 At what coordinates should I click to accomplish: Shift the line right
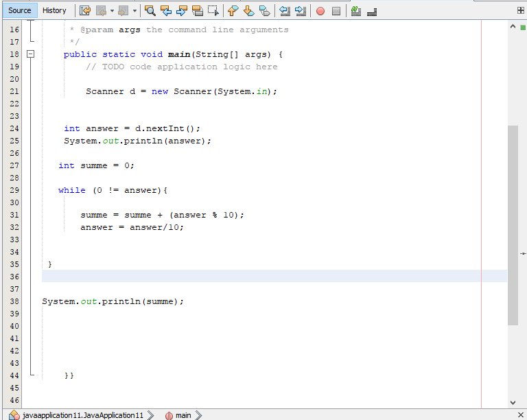click(300, 11)
